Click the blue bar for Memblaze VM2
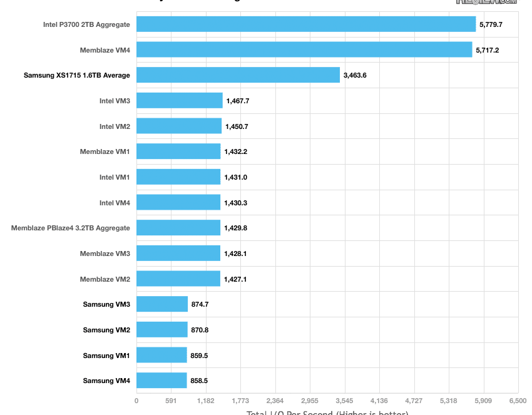Image resolution: width=532 pixels, height=415 pixels. click(x=178, y=279)
